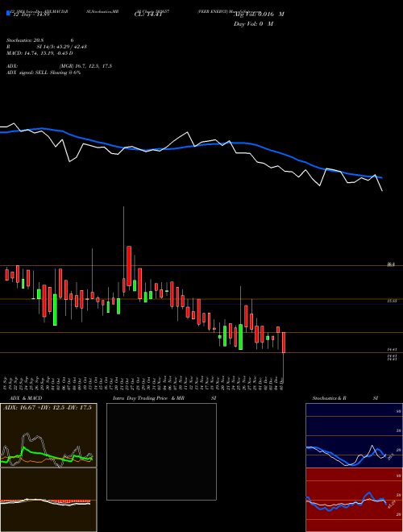Click the tallest red candlestick in October

(129, 266)
